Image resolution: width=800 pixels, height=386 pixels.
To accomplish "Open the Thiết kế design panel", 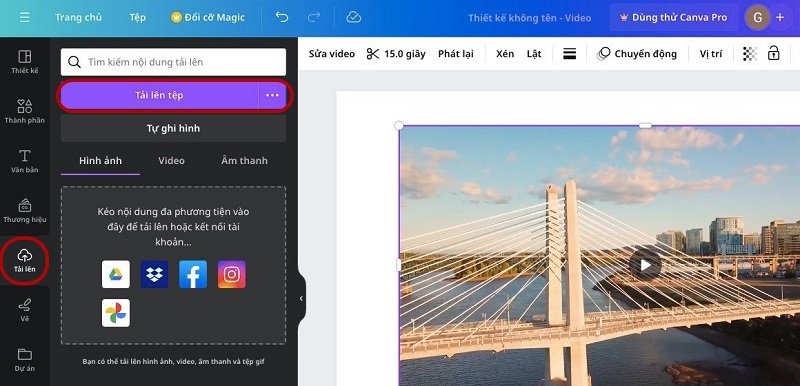I will coord(24,62).
